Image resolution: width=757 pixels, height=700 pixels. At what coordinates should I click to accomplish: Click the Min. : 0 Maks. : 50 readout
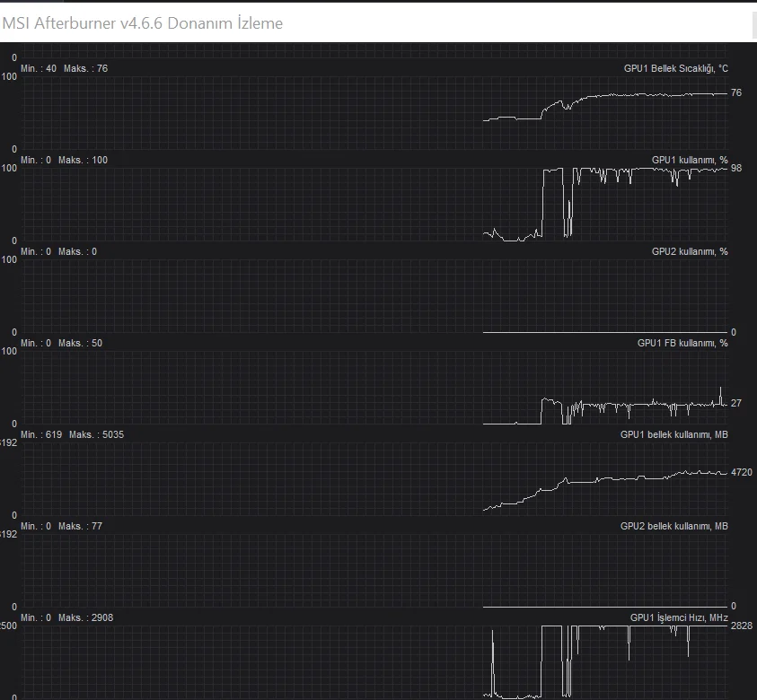tap(61, 343)
